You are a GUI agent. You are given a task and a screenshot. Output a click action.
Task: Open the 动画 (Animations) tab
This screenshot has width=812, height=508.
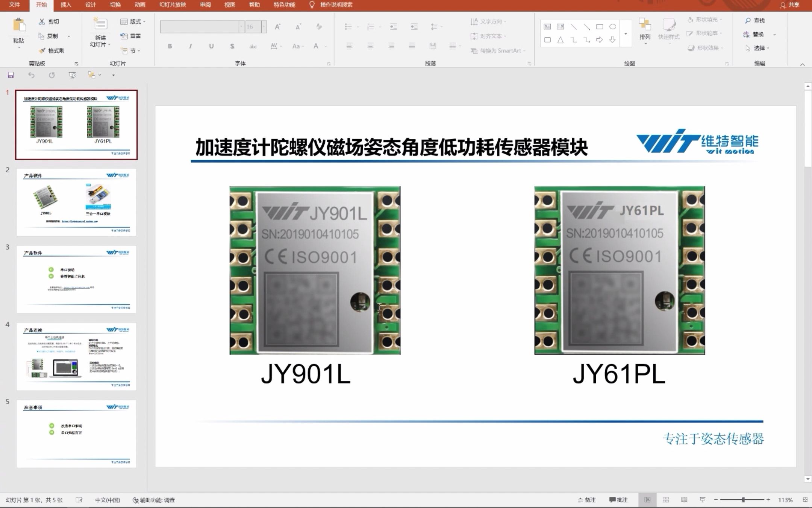[140, 5]
